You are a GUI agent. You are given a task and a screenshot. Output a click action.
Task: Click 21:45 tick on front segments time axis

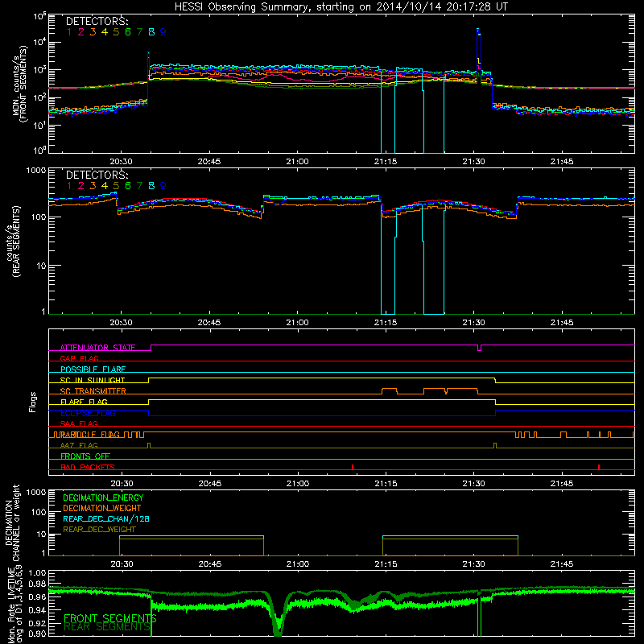pos(561,162)
